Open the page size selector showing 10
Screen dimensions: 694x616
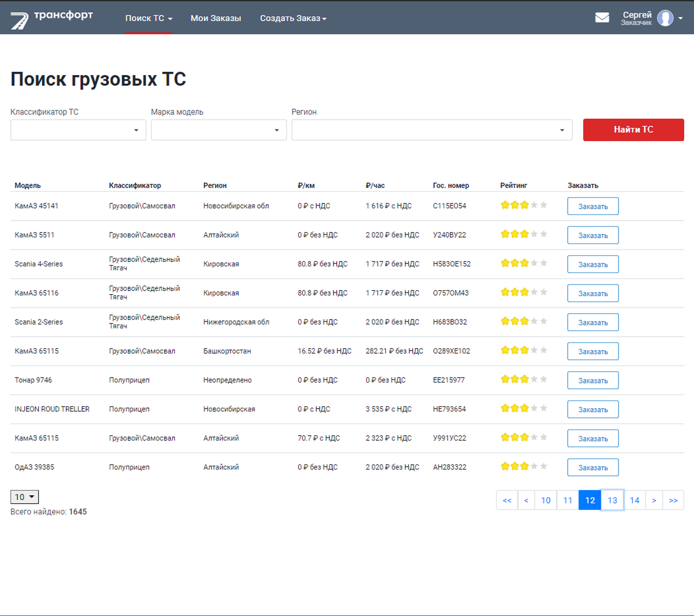25,497
